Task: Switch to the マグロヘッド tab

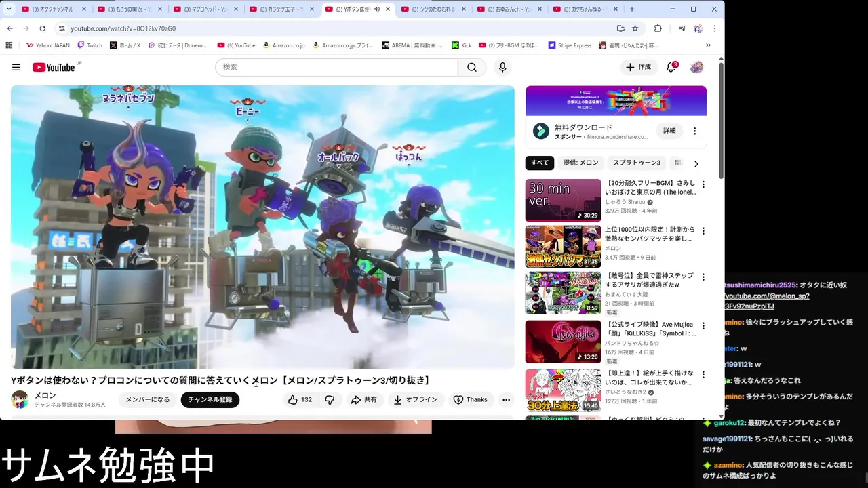Action: [205, 9]
